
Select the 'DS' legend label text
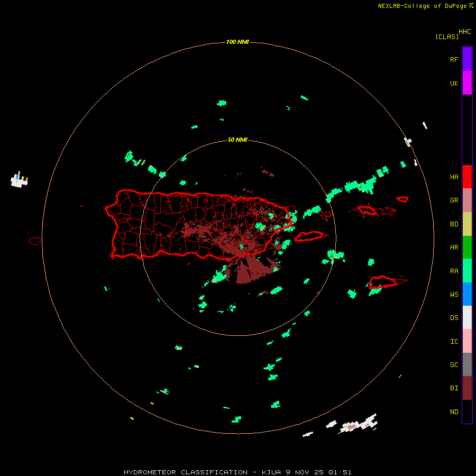click(454, 317)
